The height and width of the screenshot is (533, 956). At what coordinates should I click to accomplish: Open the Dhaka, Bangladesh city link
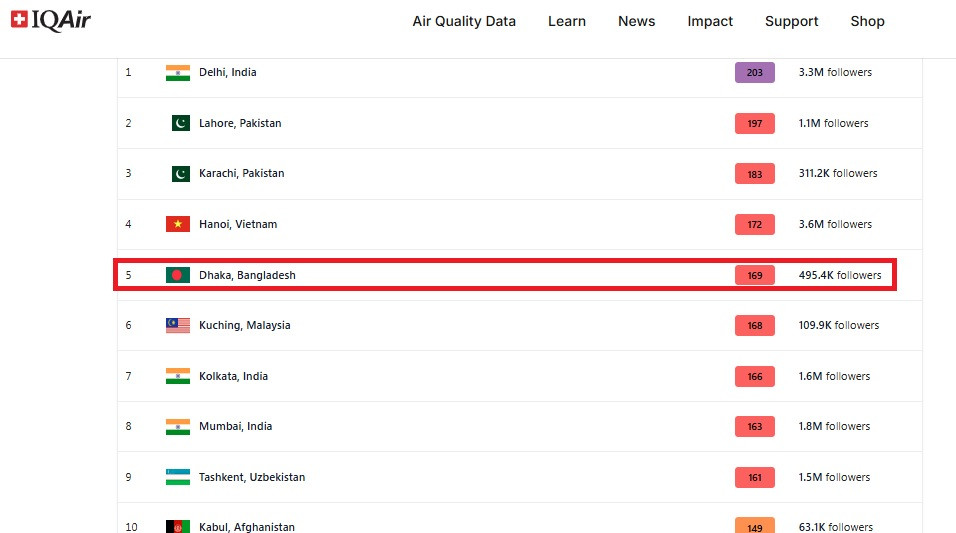pyautogui.click(x=247, y=275)
